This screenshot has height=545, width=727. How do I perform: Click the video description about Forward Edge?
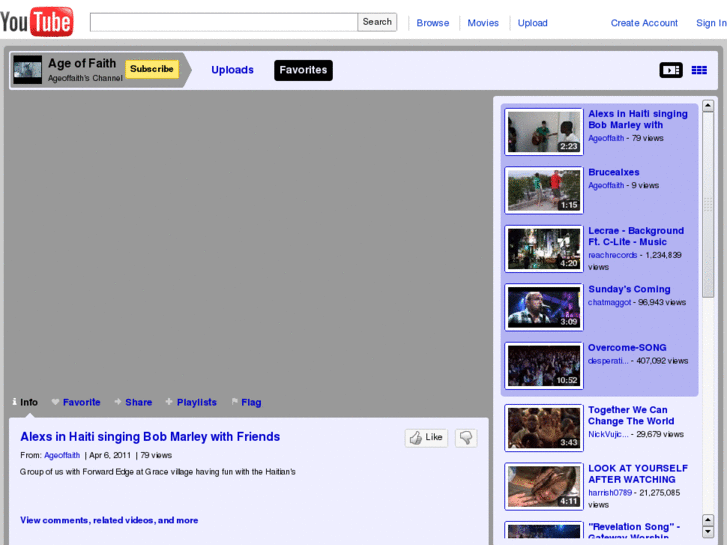click(x=158, y=472)
